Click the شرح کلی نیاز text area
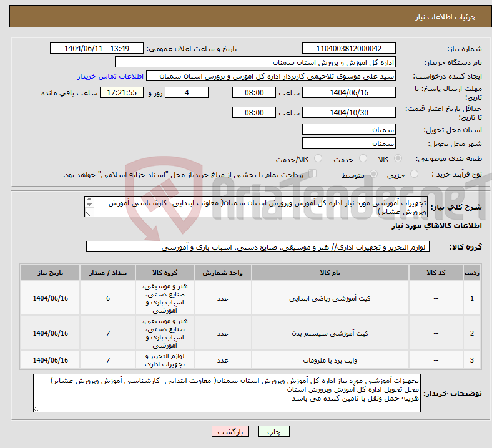The image size is (492, 448). point(256,207)
